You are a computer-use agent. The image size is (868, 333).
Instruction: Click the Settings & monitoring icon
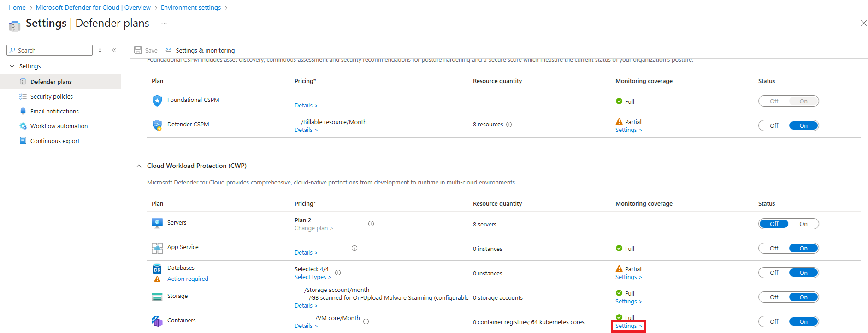[x=169, y=50]
